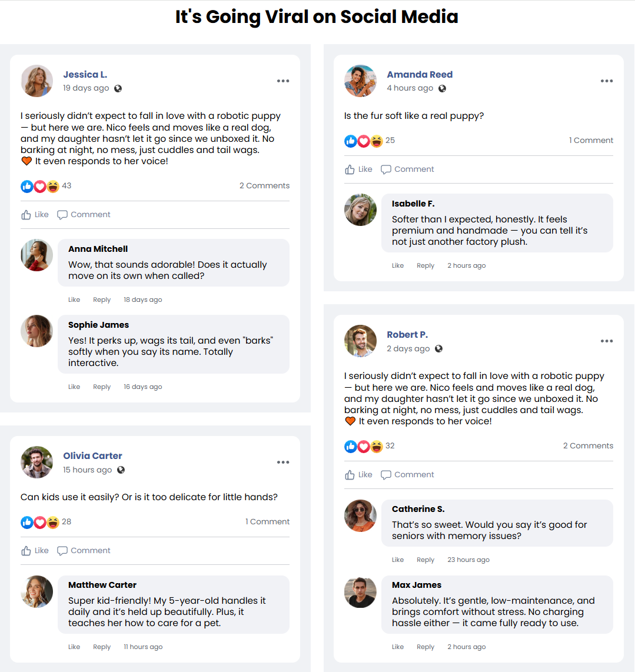Click Comment bubble icon under Amanda Reed's post

tap(386, 169)
